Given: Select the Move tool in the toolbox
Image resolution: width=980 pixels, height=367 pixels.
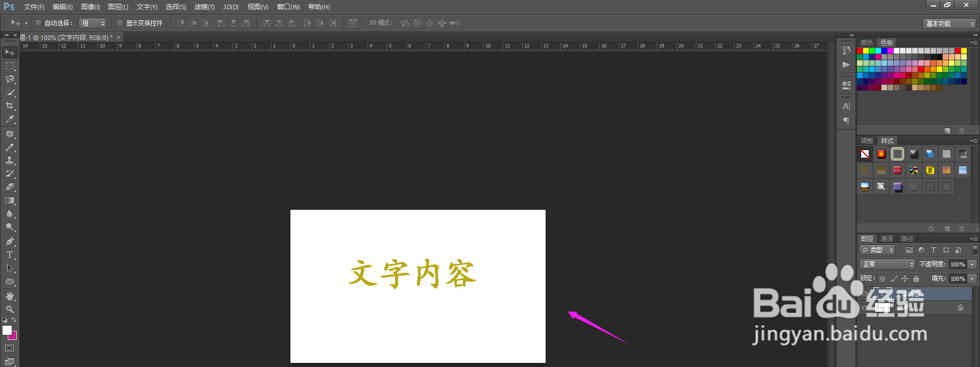Looking at the screenshot, I should [10, 53].
